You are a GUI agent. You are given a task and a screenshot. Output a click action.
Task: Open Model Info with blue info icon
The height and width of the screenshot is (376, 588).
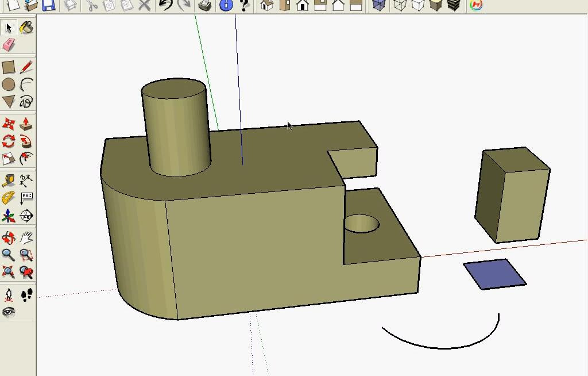point(226,6)
